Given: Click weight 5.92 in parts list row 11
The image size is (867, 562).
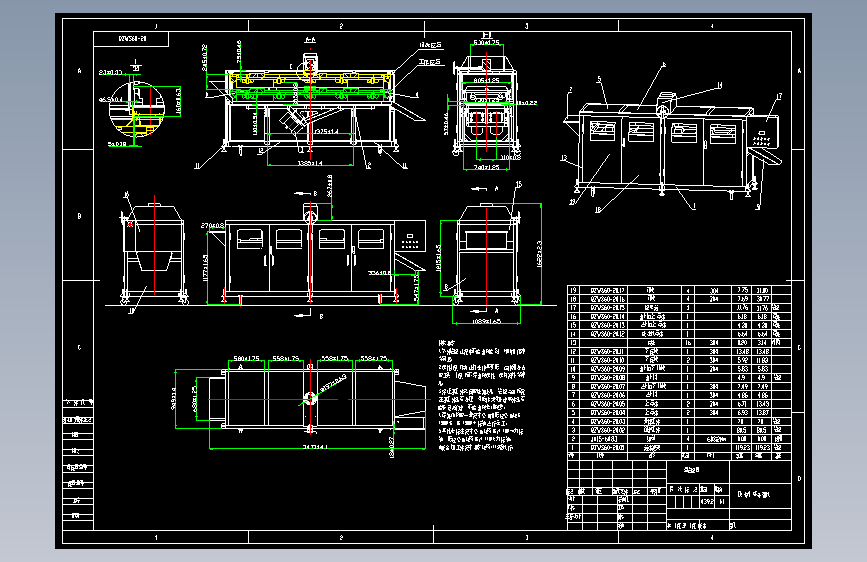Looking at the screenshot, I should pos(743,360).
